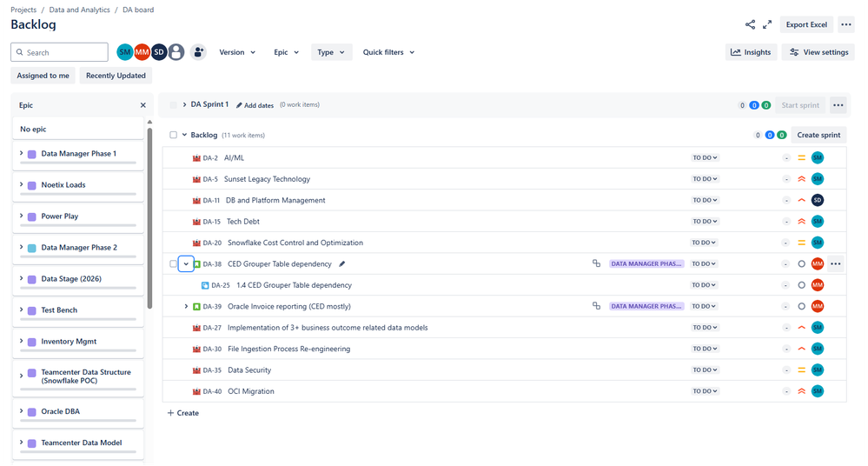Check the Backlog select-all checkbox
The width and height of the screenshot is (868, 466).
pyautogui.click(x=173, y=135)
